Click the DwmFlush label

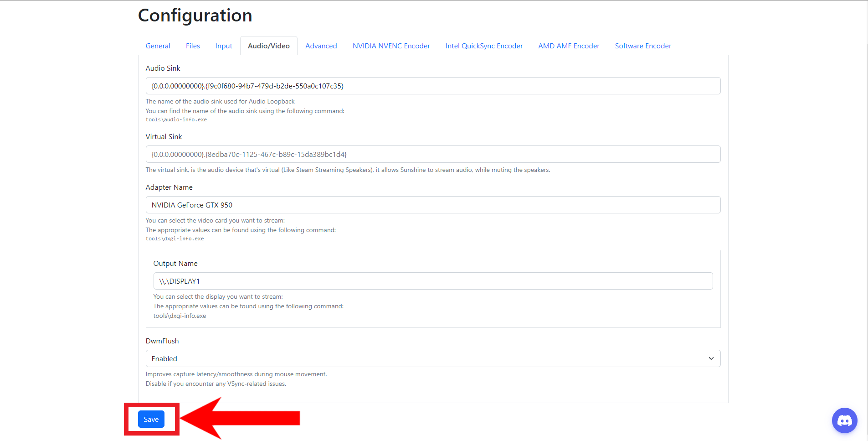(x=162, y=341)
